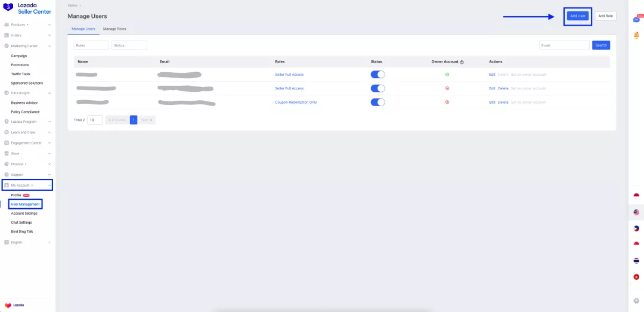Open Bind Ding Talk menu item

point(22,231)
